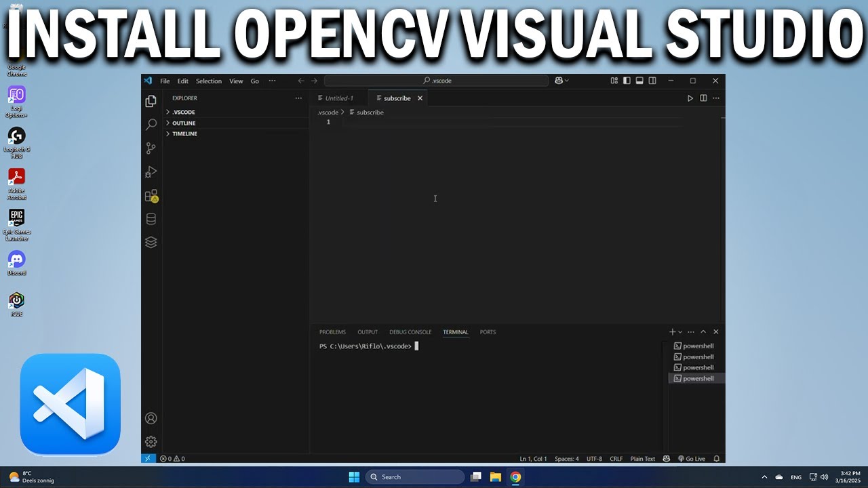
Task: Open Google Chrome from the taskbar
Action: pyautogui.click(x=515, y=477)
